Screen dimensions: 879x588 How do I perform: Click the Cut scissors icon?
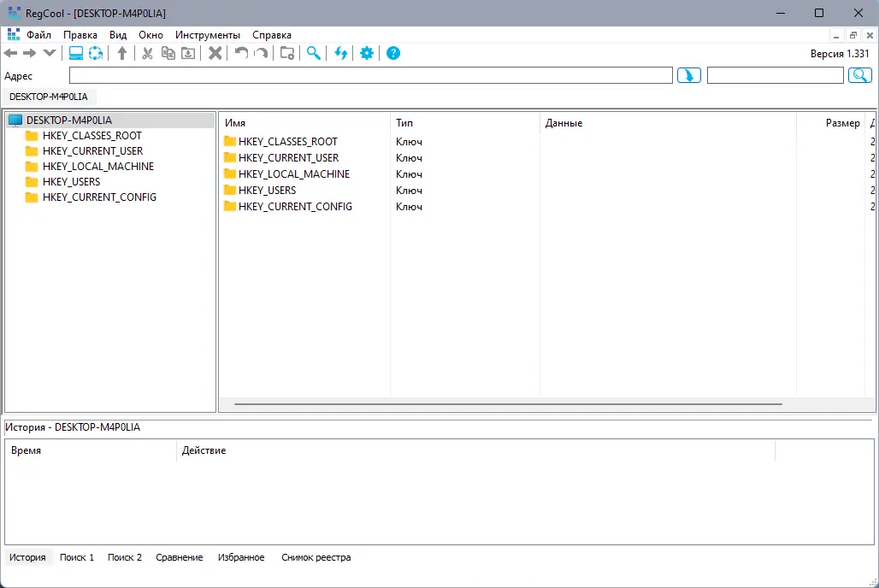147,53
